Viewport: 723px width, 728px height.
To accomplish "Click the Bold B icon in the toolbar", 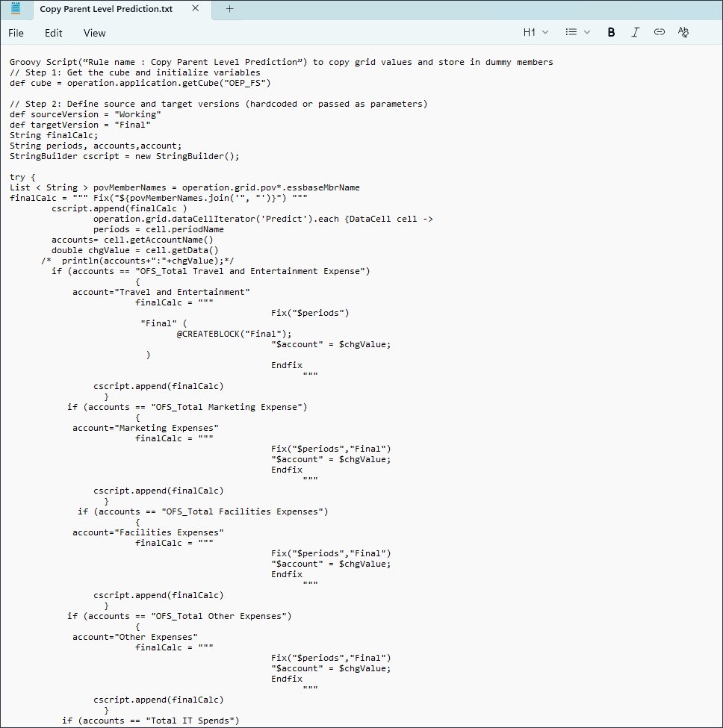I will (611, 32).
